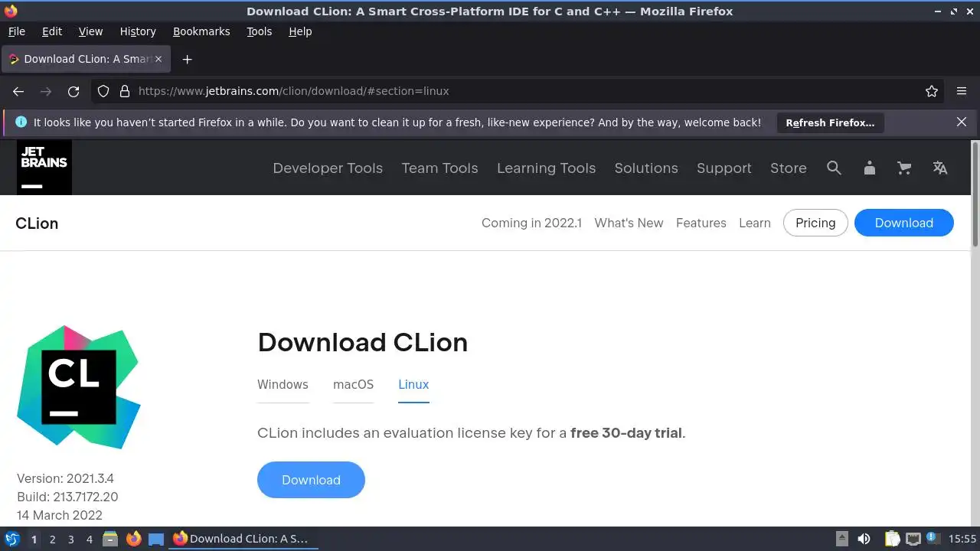Switch to the macOS download tab

353,384
